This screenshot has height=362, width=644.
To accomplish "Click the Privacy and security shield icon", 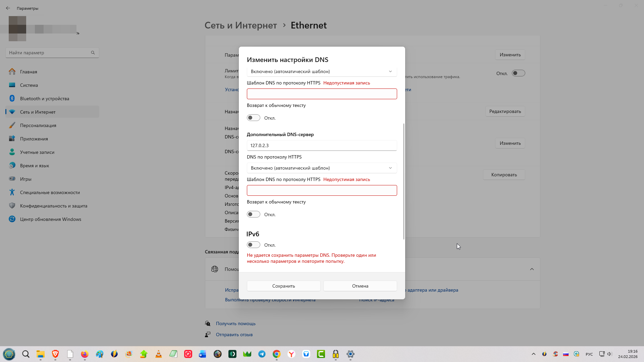I will [12, 205].
